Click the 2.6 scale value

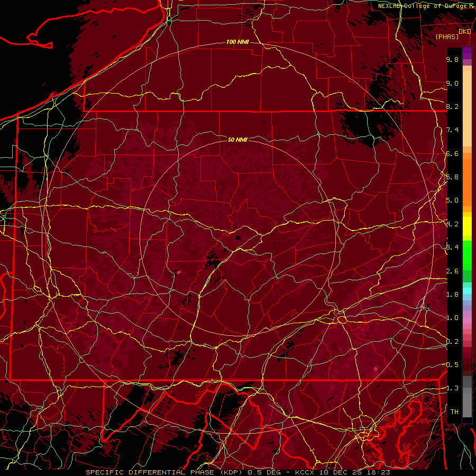(452, 271)
